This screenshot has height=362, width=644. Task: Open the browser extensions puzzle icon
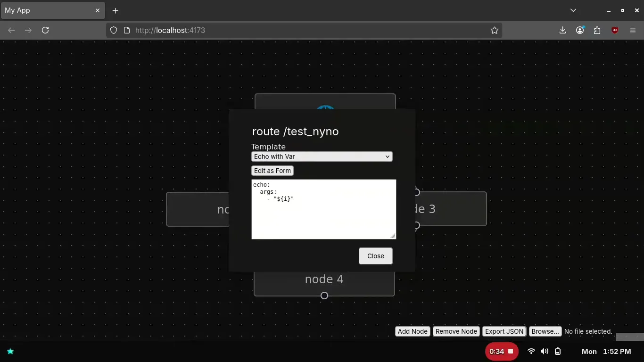597,30
